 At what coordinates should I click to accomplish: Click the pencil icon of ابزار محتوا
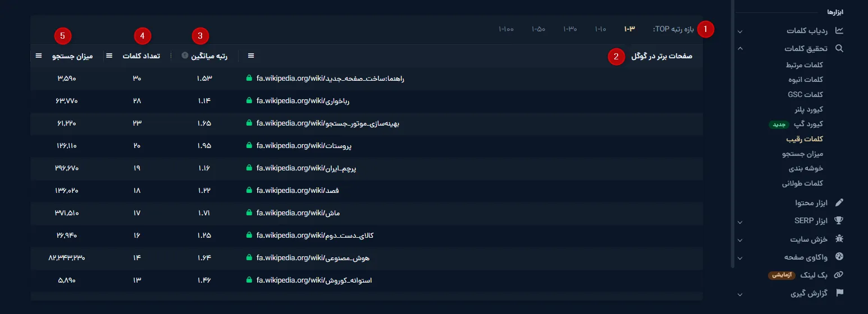pyautogui.click(x=839, y=202)
